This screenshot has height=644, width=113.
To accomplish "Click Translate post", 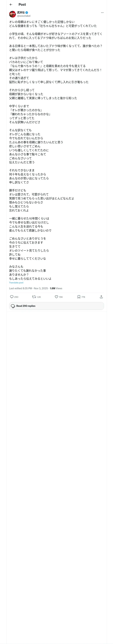I will point(16,283).
